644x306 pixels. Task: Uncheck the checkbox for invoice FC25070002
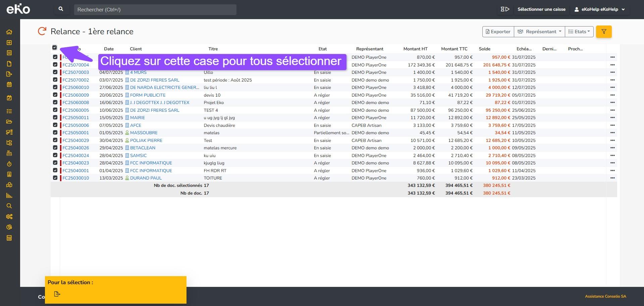[55, 80]
